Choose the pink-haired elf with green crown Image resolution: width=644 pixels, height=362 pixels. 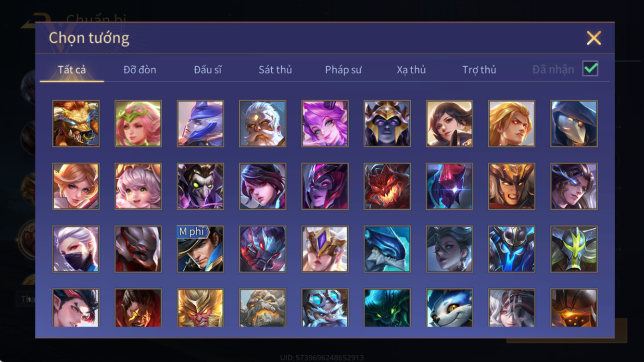(x=138, y=124)
